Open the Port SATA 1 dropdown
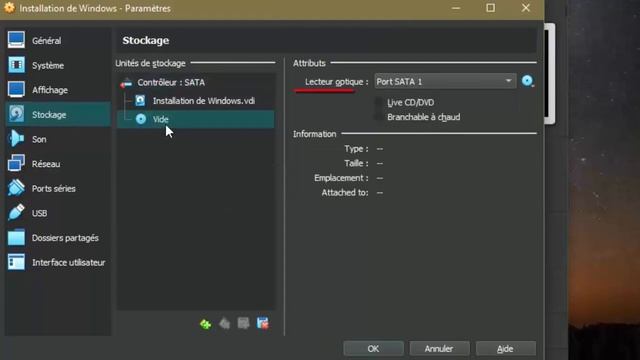The height and width of the screenshot is (360, 640). 445,82
